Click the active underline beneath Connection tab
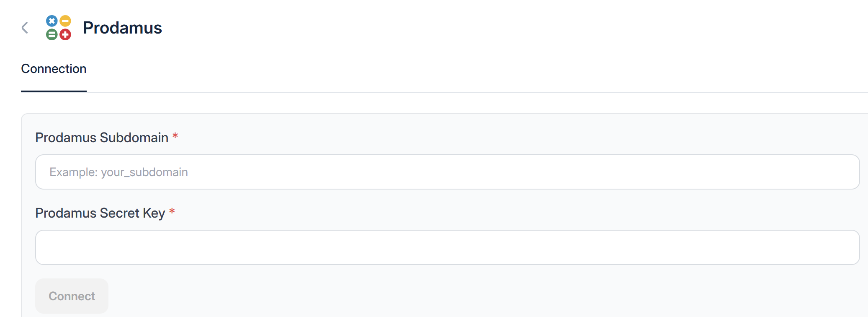Screen dimensions: 868x317 click(x=54, y=91)
